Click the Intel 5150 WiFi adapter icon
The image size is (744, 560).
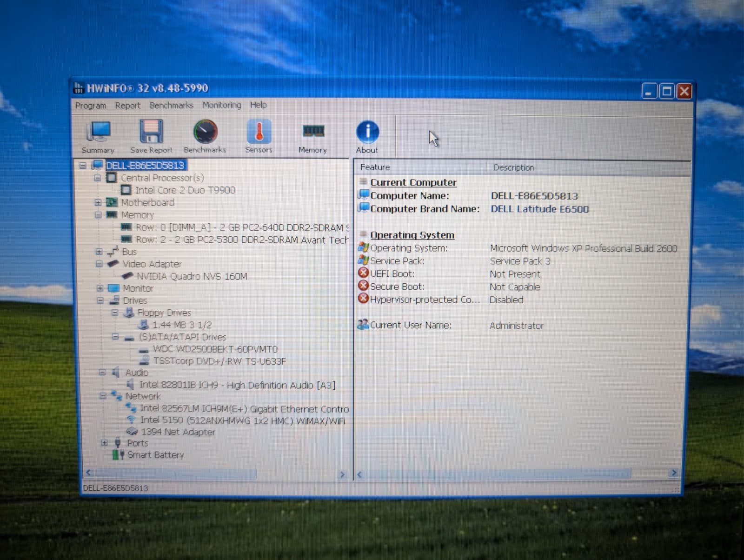(131, 420)
